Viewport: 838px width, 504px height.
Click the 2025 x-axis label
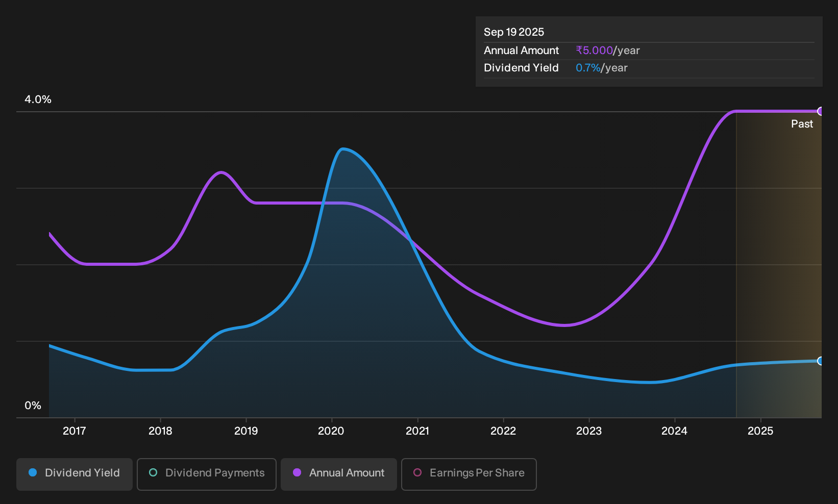[x=760, y=431]
